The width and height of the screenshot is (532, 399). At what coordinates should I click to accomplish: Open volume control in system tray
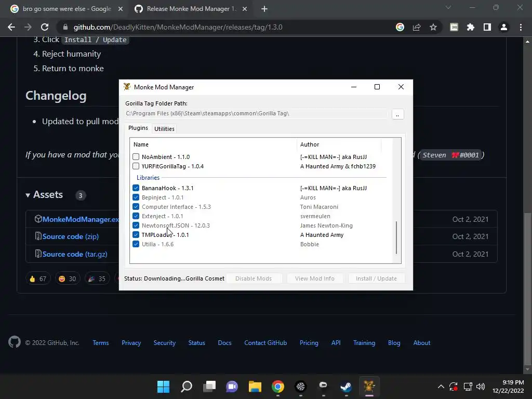(x=481, y=387)
